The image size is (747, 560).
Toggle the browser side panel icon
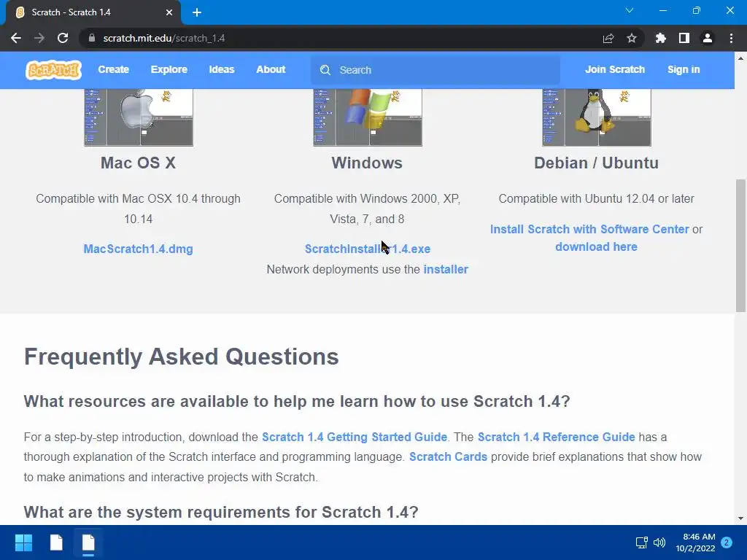[x=684, y=38]
